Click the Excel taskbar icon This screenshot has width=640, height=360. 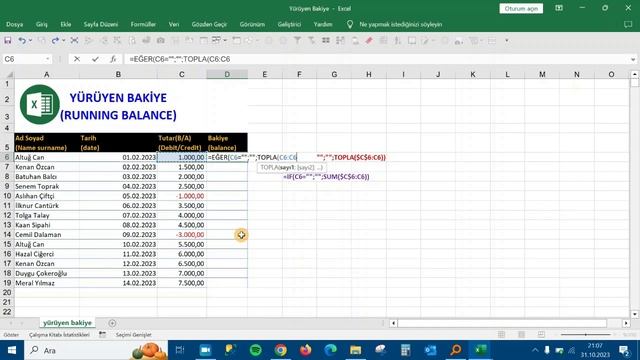[x=481, y=350]
